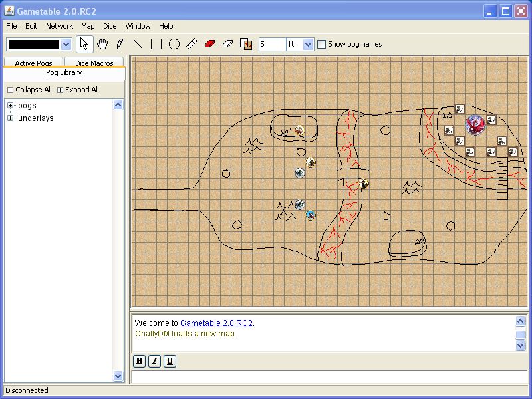Select the rectangle draw tool
Viewport: 532px width, 399px height.
(156, 44)
